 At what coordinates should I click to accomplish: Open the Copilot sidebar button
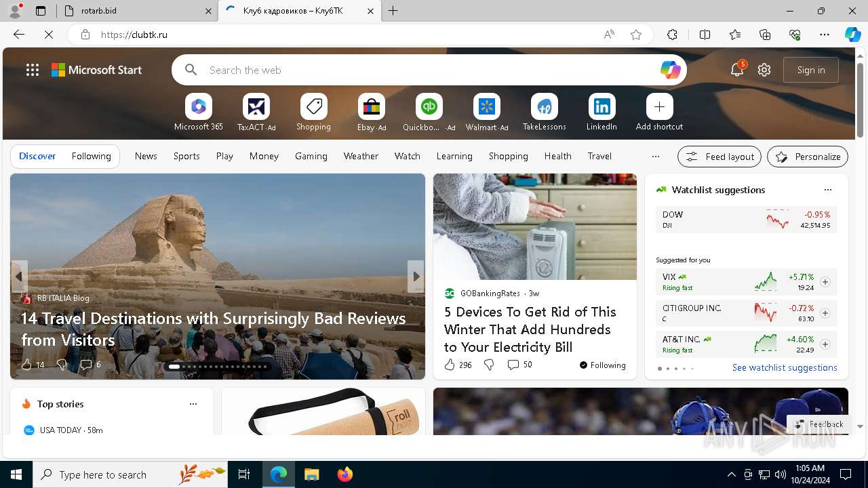coord(852,35)
